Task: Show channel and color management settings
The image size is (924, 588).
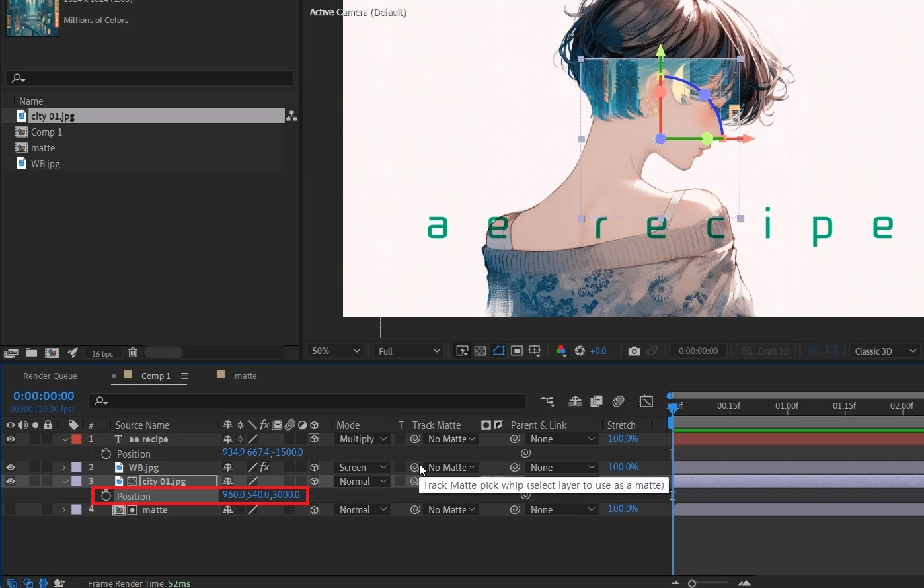Action: (x=561, y=351)
